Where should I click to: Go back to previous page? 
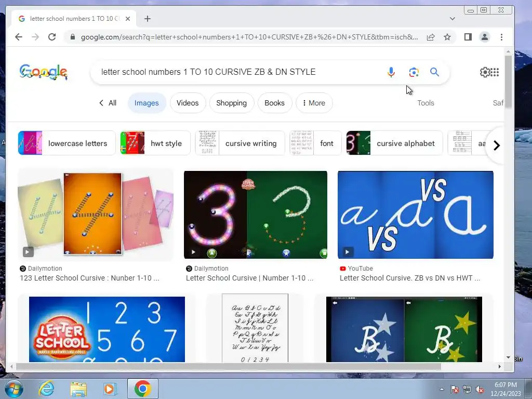pyautogui.click(x=19, y=37)
